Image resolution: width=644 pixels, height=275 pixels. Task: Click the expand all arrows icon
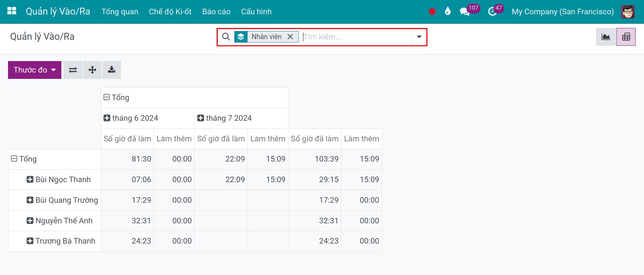point(92,70)
